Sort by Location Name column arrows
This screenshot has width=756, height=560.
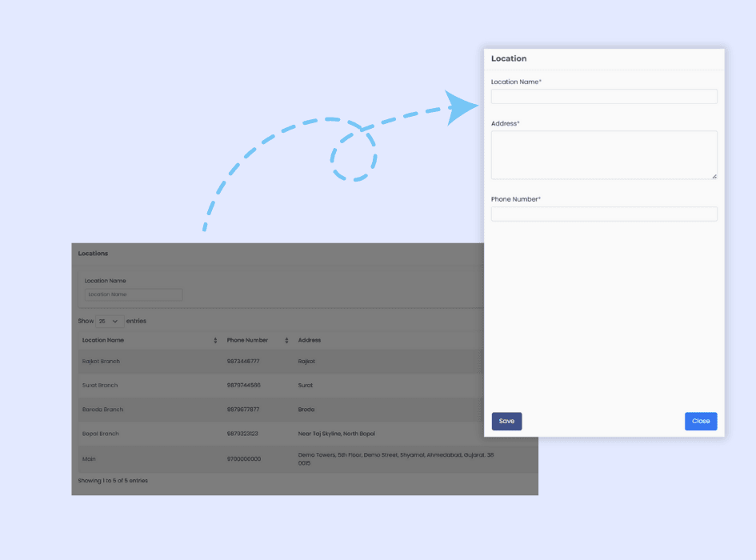(x=215, y=341)
